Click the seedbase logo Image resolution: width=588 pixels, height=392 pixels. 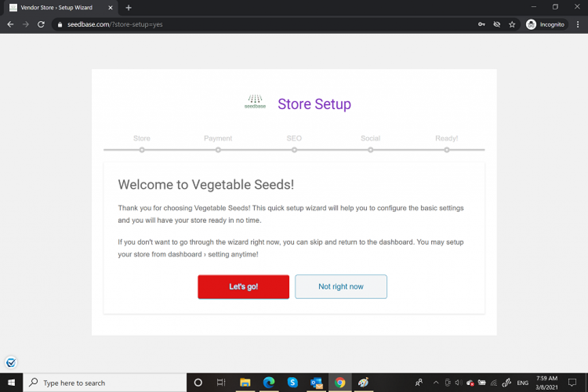click(255, 102)
